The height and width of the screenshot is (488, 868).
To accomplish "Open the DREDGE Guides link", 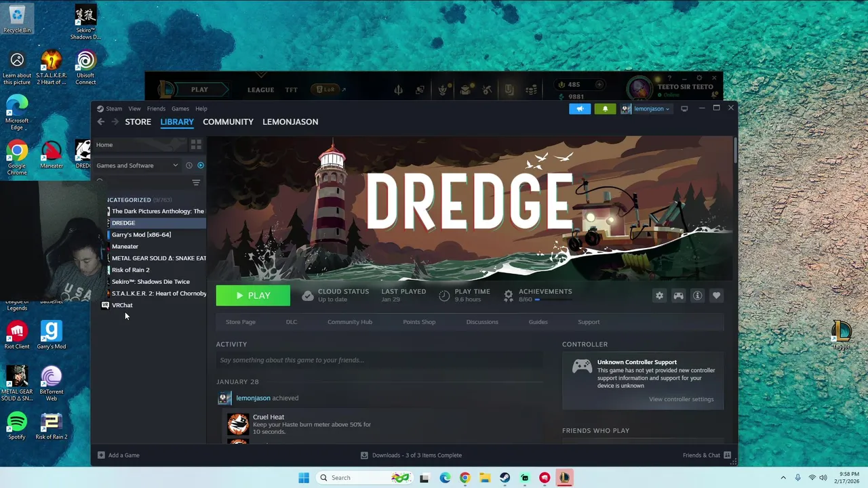I will (x=538, y=322).
